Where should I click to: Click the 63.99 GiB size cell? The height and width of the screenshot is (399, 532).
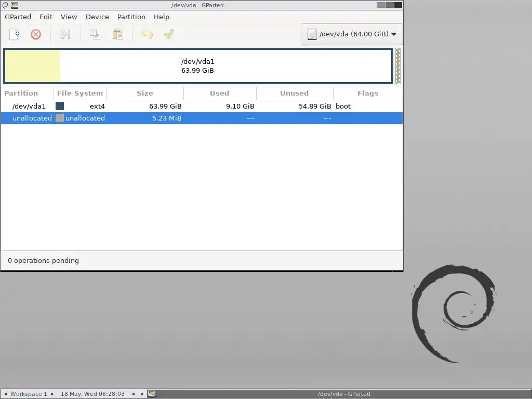tap(165, 106)
